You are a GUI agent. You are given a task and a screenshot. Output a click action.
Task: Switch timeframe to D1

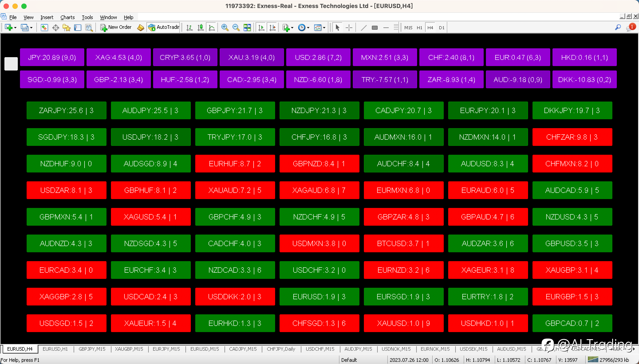click(442, 28)
